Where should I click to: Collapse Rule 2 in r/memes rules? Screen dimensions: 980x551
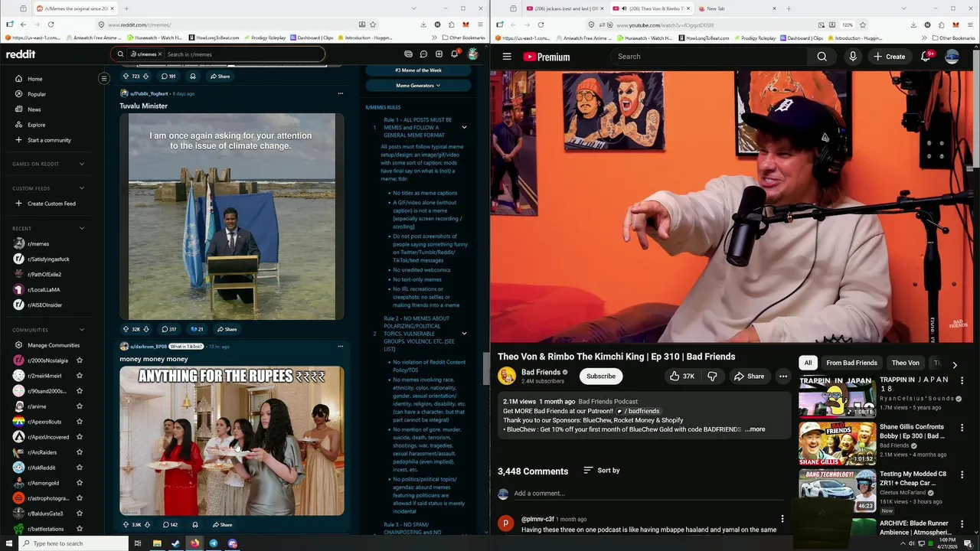(464, 334)
